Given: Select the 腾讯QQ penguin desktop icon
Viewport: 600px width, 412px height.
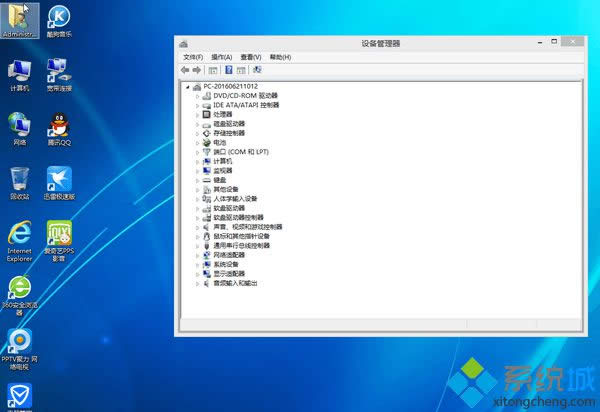Looking at the screenshot, I should tap(59, 129).
